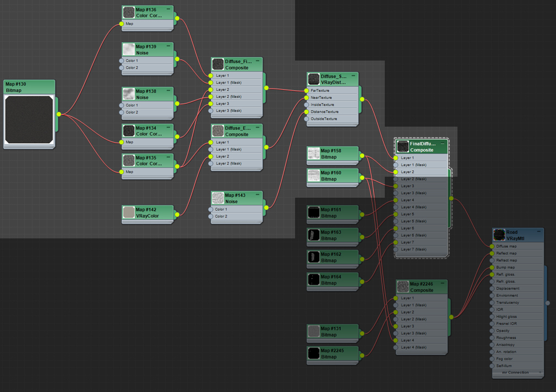Click Displacement socket on Road VRayMtl
Image resolution: width=556 pixels, height=392 pixels.
(492, 288)
